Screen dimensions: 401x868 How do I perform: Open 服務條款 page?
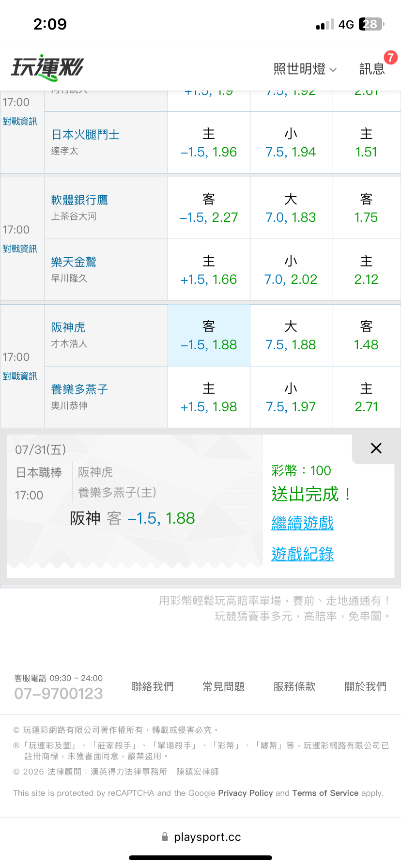(294, 686)
